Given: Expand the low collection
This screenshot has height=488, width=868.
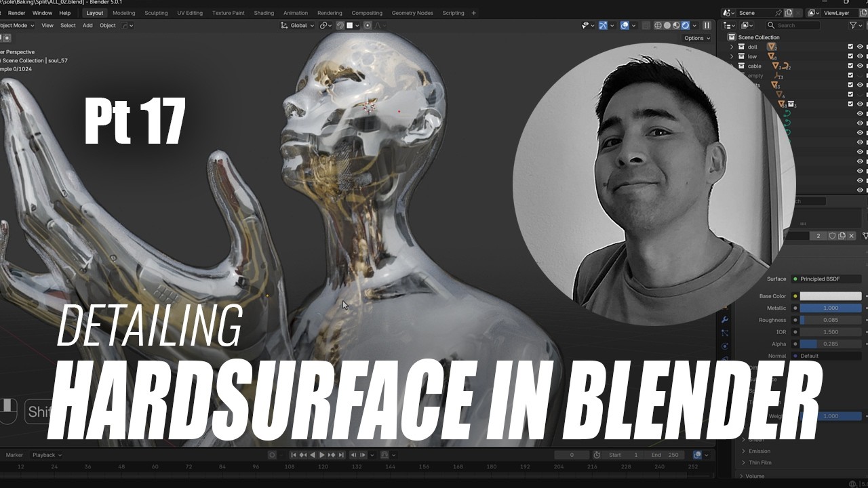Looking at the screenshot, I should (x=732, y=56).
